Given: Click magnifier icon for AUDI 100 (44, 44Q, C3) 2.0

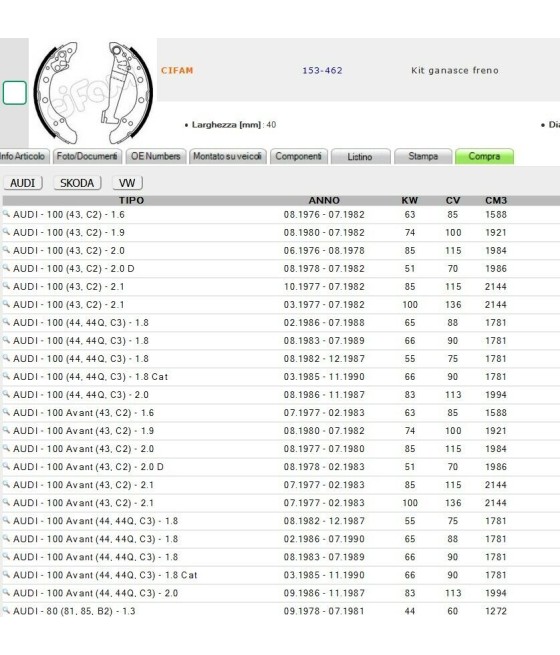Looking at the screenshot, I should click(x=6, y=394).
